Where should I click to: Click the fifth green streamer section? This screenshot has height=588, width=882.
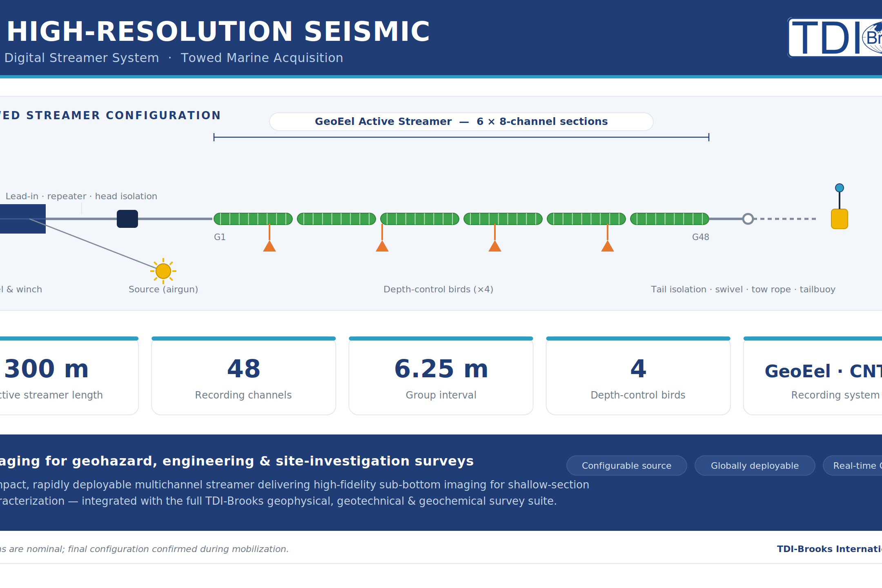[586, 219]
